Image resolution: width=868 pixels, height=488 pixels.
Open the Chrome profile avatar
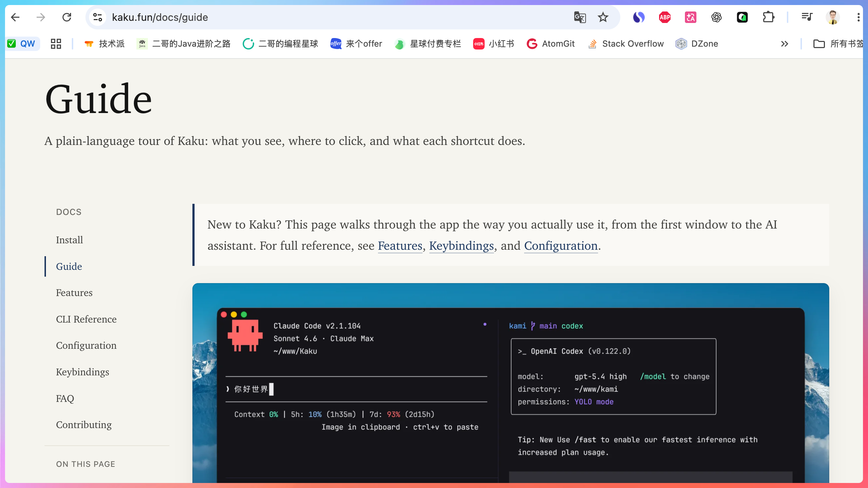coord(833,17)
